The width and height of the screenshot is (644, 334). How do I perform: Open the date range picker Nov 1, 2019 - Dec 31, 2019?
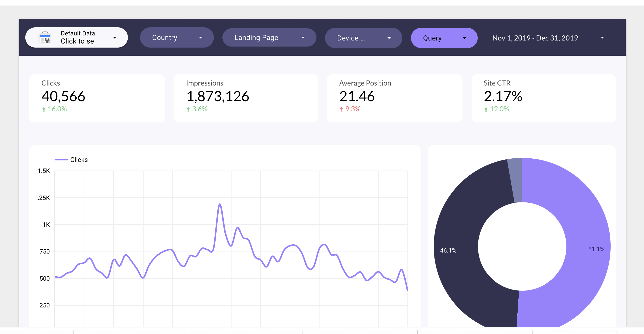[x=548, y=38]
